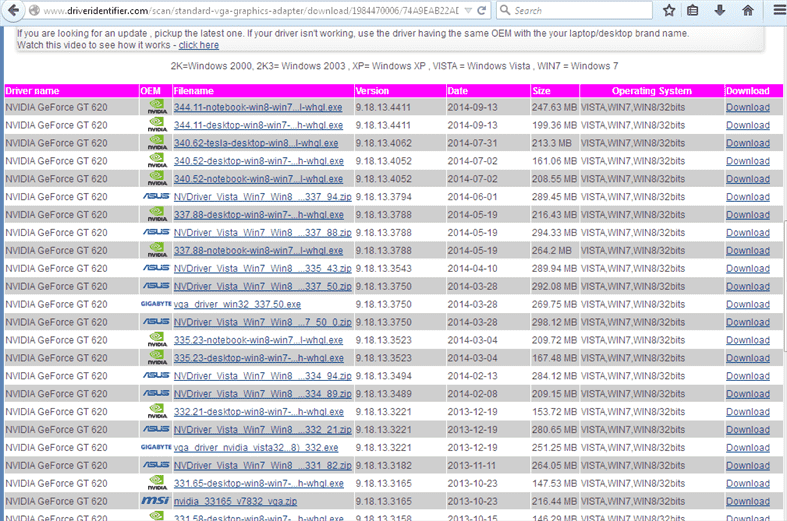Click NVIDIA logo in 337.88-notebook row
The image size is (787, 521).
157,250
